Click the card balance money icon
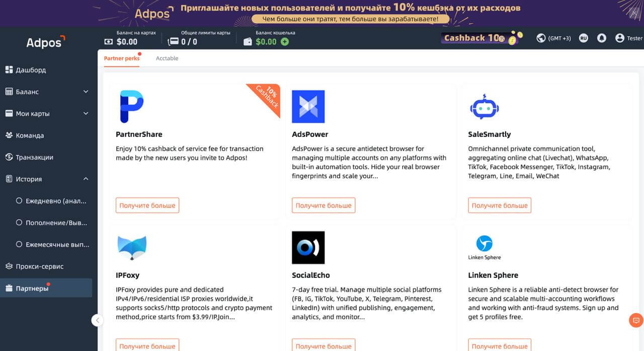The height and width of the screenshot is (351, 644). [108, 42]
